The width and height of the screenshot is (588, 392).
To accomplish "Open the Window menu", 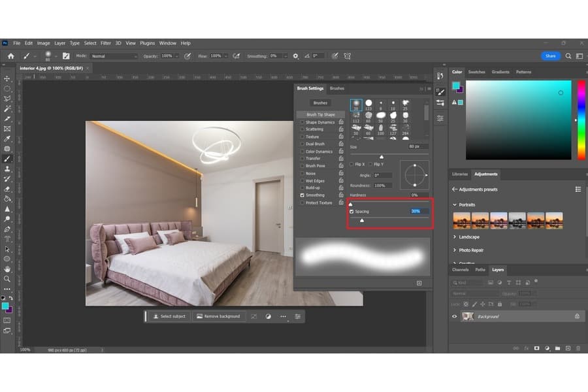I will tap(168, 43).
